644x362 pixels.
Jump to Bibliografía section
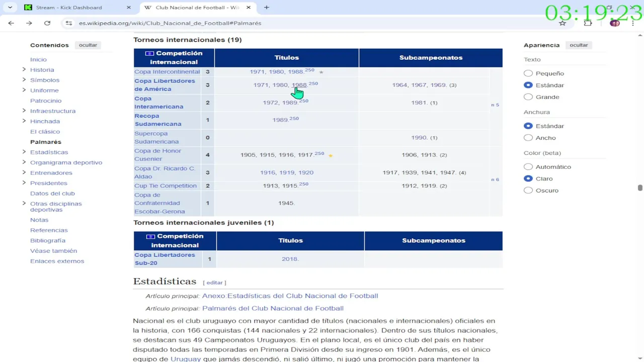(48, 241)
